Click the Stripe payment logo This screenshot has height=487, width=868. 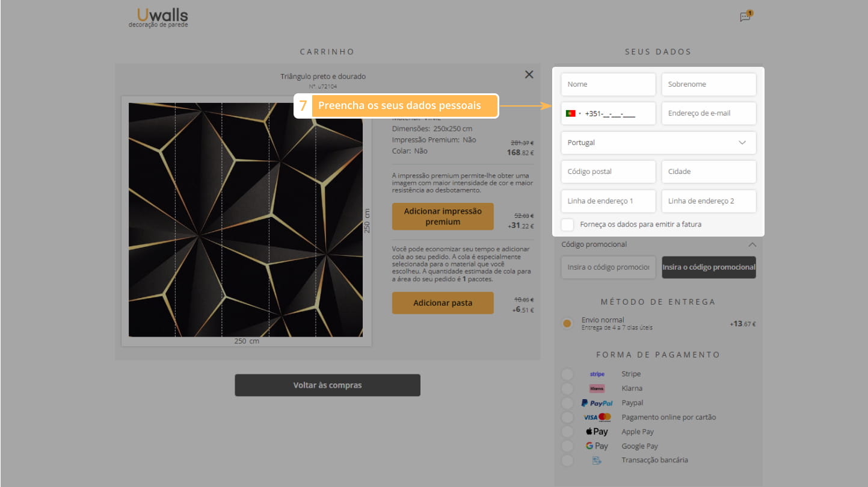click(597, 374)
